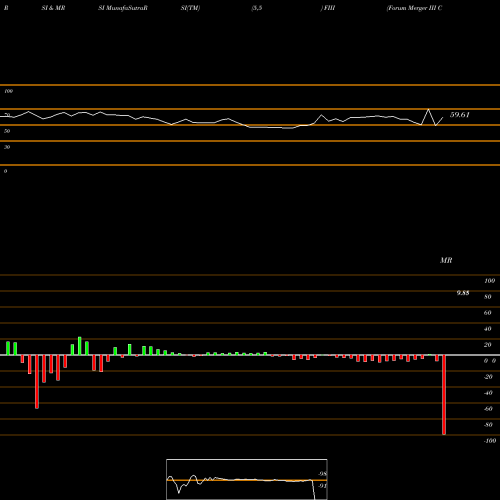Click the -20 label on MR axis
The width and height of the screenshot is (500, 500).
click(x=488, y=377)
